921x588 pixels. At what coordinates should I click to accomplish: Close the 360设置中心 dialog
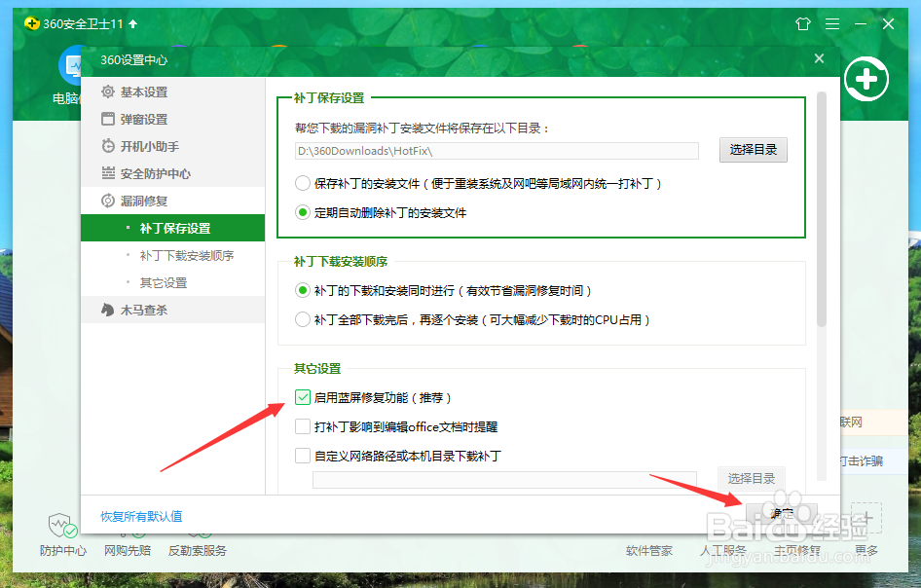click(x=820, y=58)
